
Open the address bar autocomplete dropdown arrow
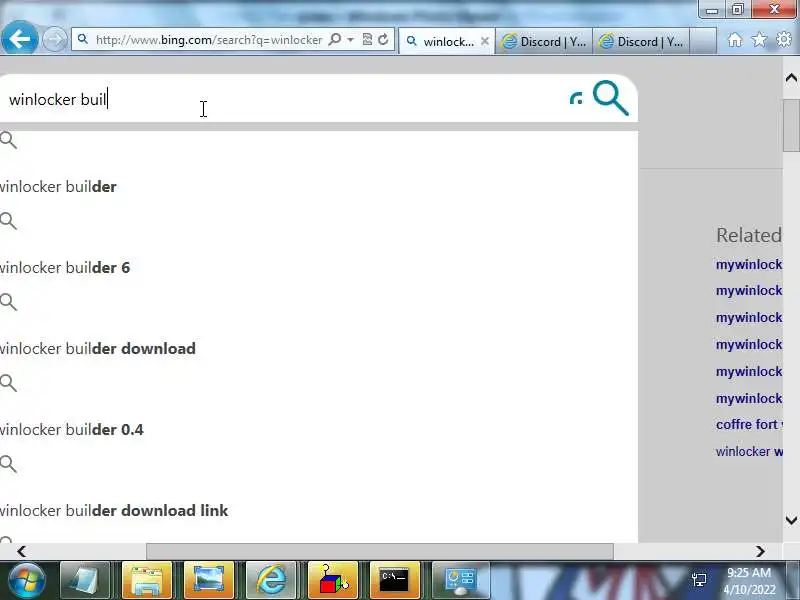[350, 40]
